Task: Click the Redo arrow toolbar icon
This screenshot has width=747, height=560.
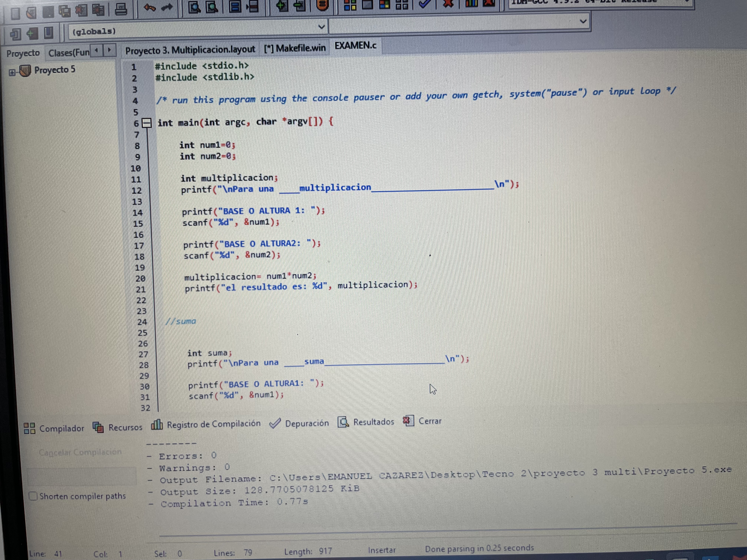Action: [167, 7]
